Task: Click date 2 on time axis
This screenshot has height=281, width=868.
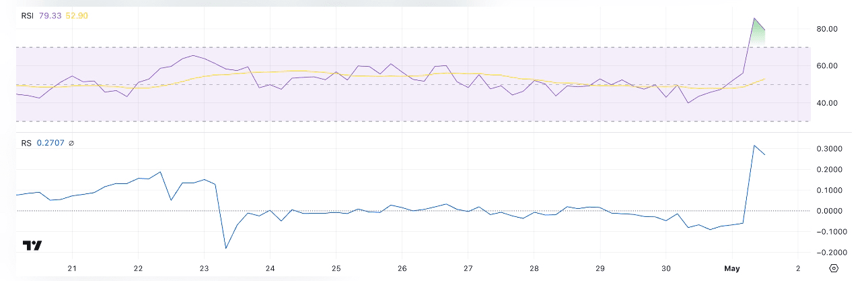Action: tap(797, 268)
